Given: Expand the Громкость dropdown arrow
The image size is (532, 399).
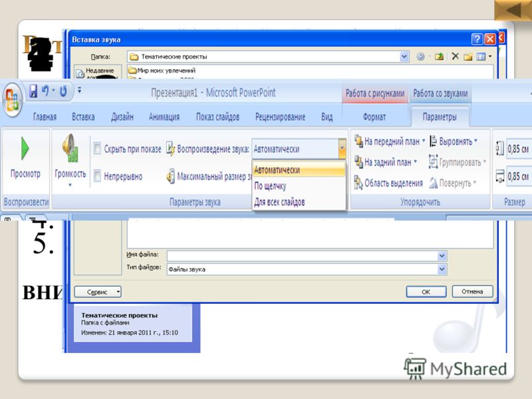Looking at the screenshot, I should [70, 185].
